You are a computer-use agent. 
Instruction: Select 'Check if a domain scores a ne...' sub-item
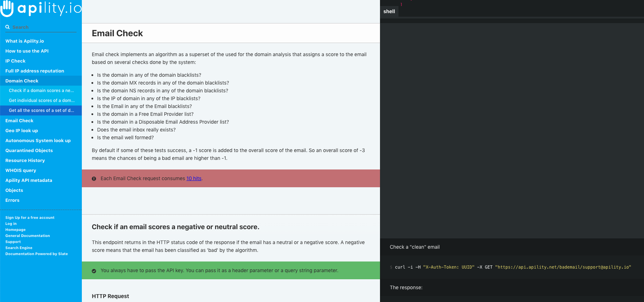click(42, 91)
